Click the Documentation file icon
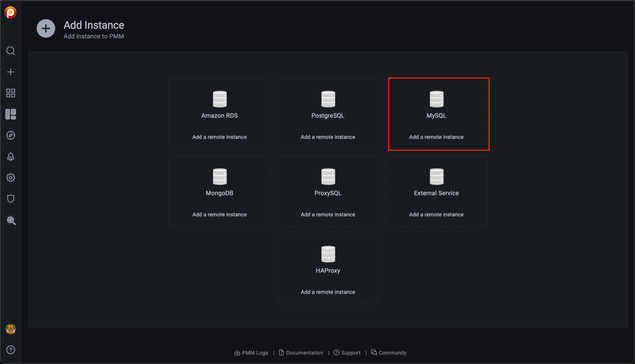 click(x=281, y=353)
